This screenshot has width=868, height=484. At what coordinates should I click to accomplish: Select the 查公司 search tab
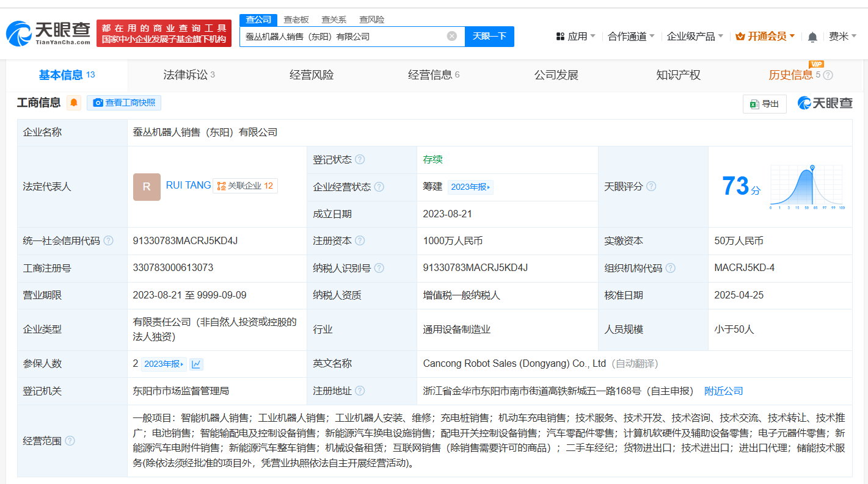click(x=258, y=20)
